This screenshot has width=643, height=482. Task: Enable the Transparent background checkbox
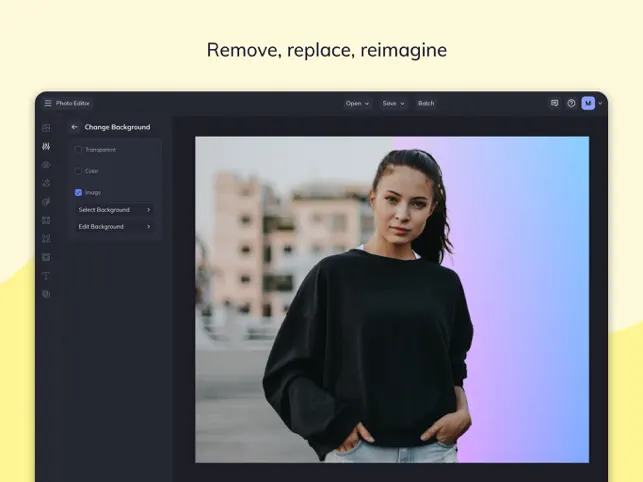[78, 150]
